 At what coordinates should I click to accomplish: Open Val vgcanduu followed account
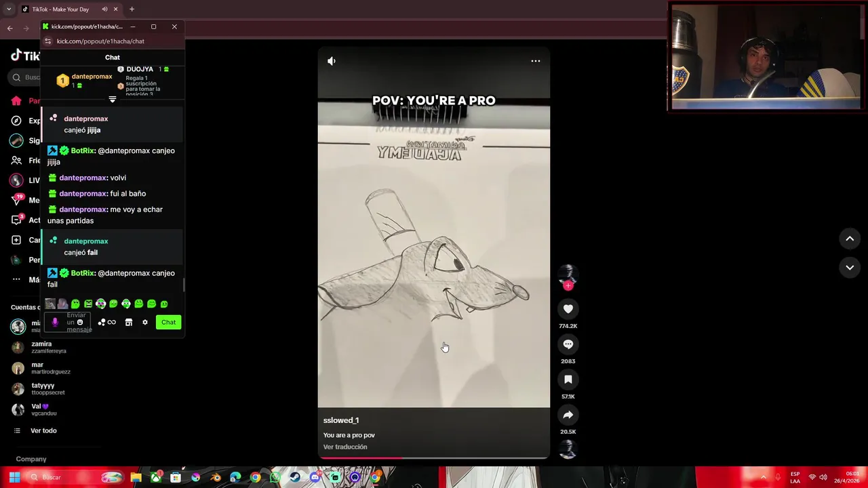point(35,409)
